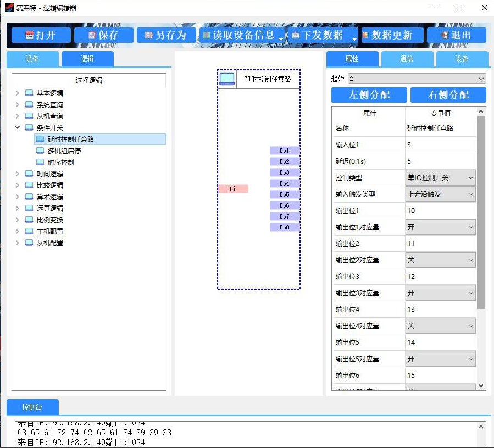Click the 保存 (Save) toolbar icon

[x=92, y=35]
